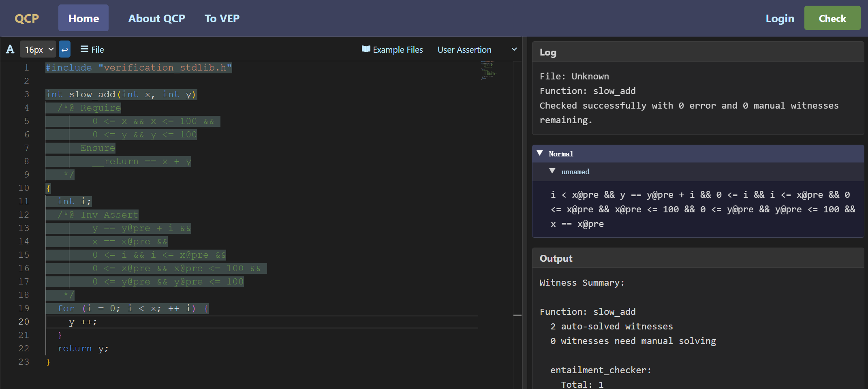The image size is (868, 389).
Task: Click the font size 'A' icon
Action: (x=10, y=49)
